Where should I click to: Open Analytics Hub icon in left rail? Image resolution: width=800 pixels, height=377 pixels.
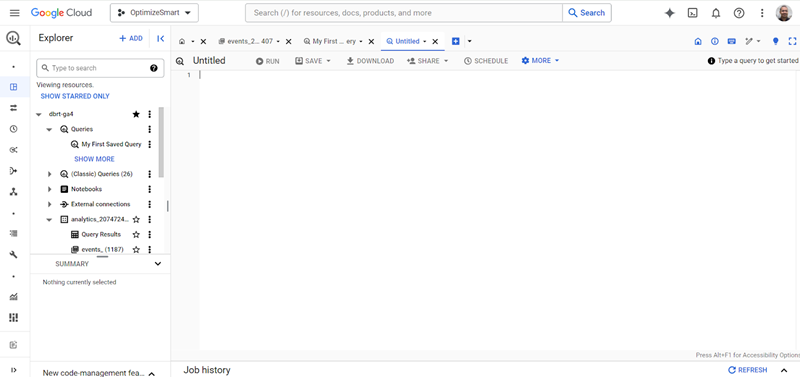[14, 150]
